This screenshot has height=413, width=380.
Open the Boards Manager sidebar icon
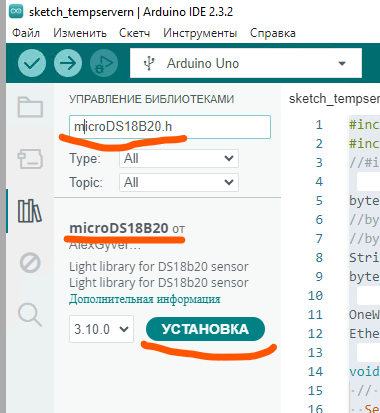click(x=30, y=159)
